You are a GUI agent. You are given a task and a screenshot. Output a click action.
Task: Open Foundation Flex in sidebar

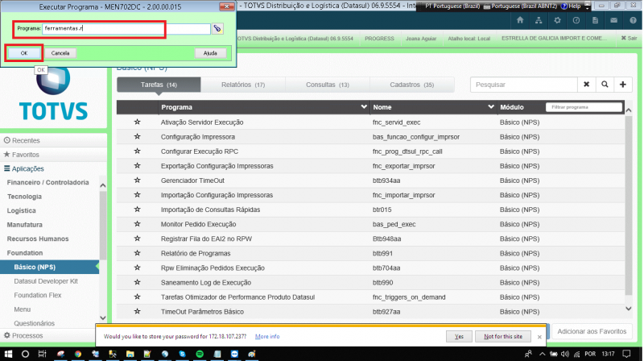pos(37,295)
